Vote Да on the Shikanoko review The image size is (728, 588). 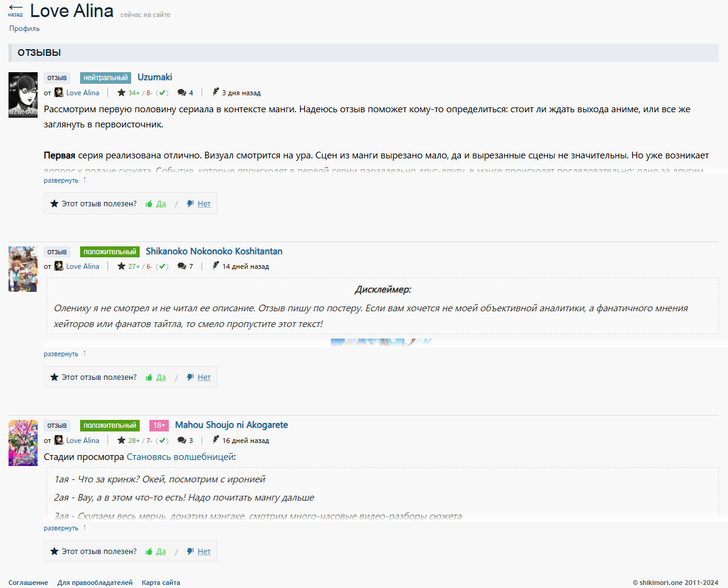tap(160, 377)
